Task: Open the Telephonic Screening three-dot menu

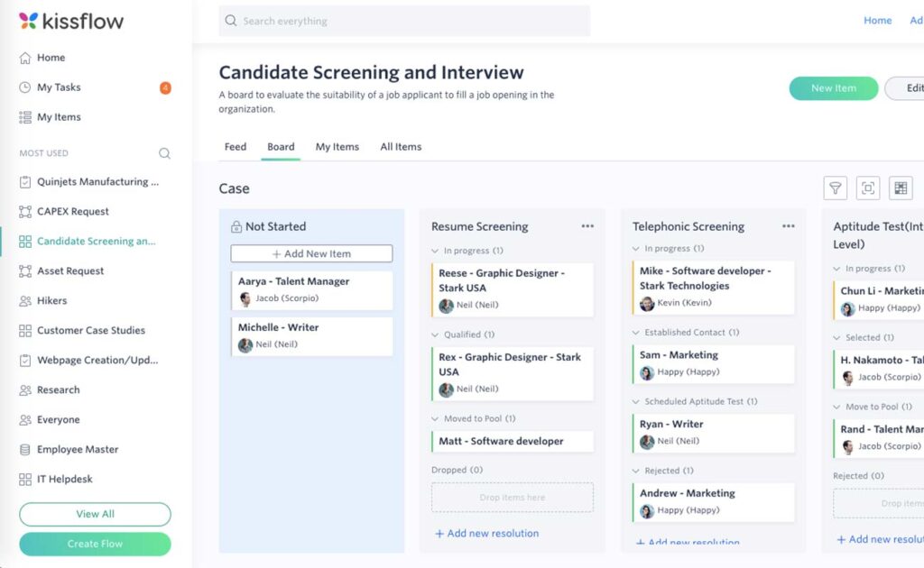Action: point(789,226)
